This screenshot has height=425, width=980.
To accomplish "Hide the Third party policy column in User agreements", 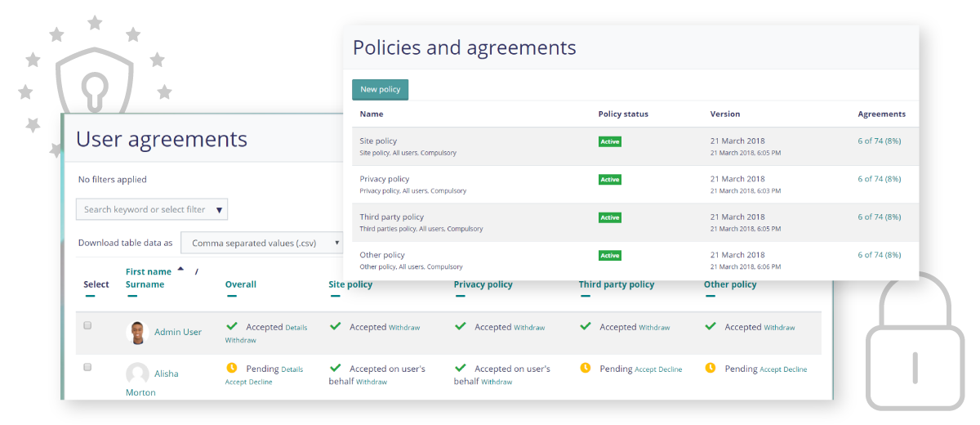I will pos(584,297).
